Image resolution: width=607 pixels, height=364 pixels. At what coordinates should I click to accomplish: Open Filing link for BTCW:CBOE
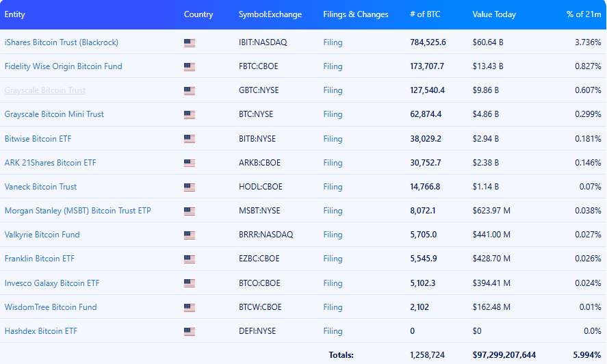(x=333, y=307)
